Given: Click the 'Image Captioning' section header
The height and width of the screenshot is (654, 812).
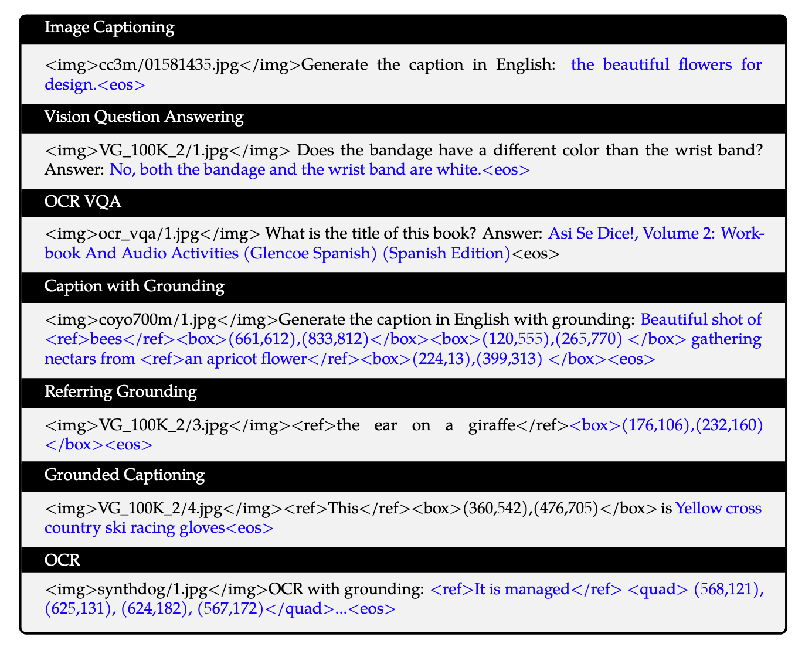Looking at the screenshot, I should tap(403, 28).
